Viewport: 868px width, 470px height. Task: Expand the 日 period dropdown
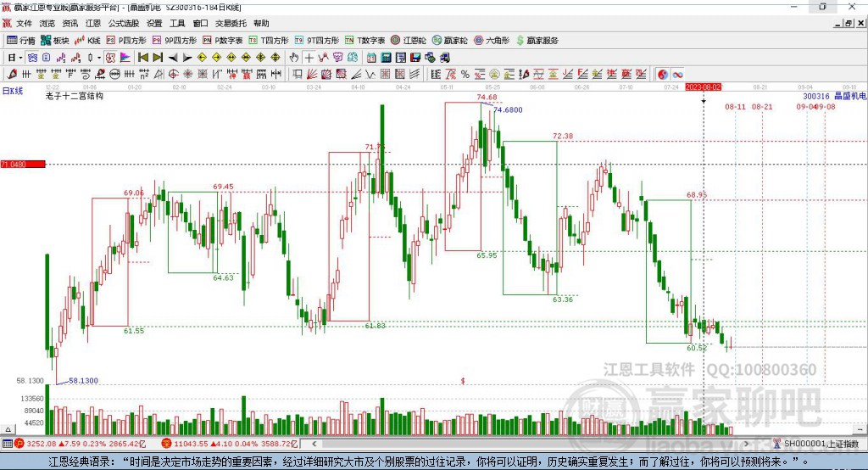[20, 58]
